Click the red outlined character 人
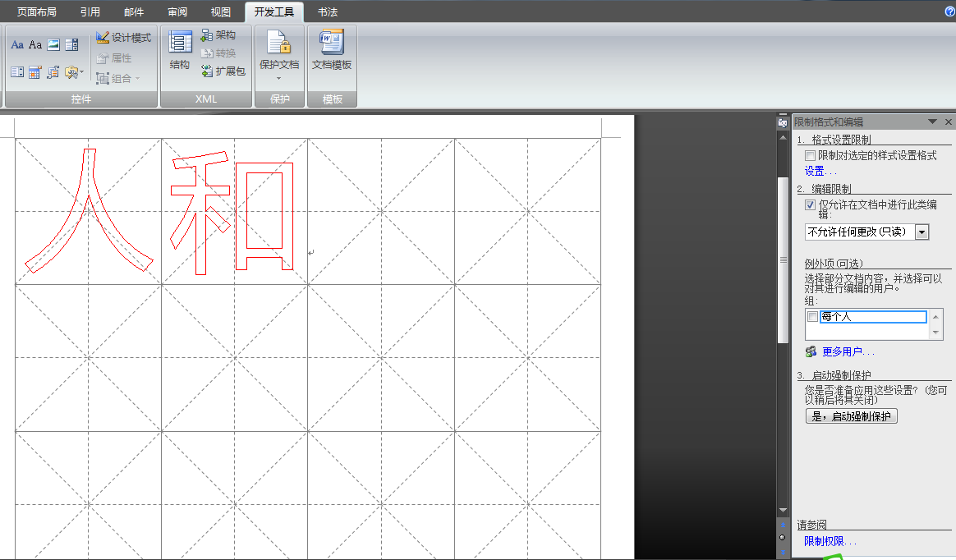Screen dimensions: 956x560 click(90, 210)
